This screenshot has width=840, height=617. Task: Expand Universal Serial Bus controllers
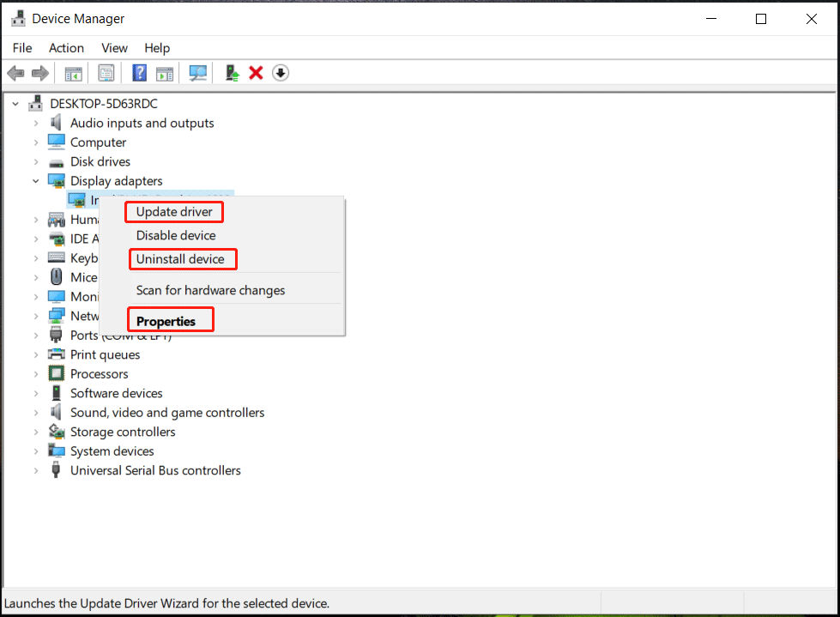click(x=36, y=470)
